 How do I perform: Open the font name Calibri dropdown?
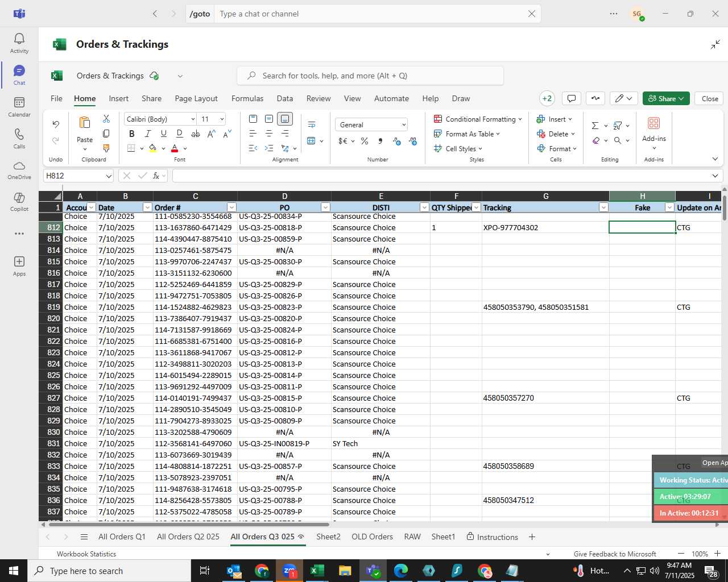pos(192,119)
